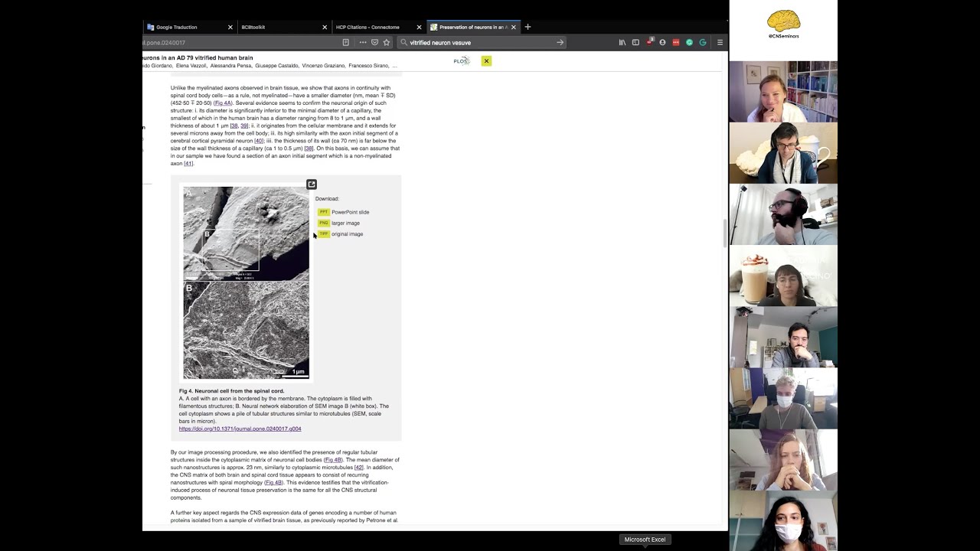This screenshot has height=551, width=980.
Task: Open the HCP Citations – Connectome tab
Action: click(x=377, y=27)
